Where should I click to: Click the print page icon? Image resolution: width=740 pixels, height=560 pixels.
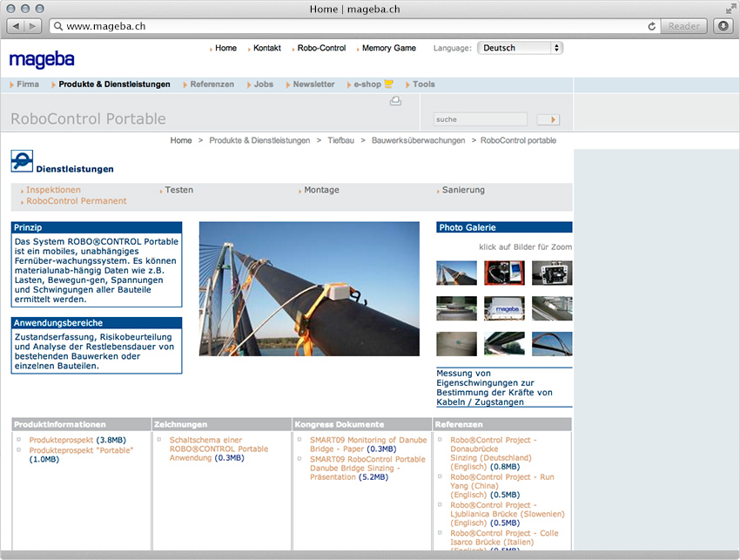point(395,101)
